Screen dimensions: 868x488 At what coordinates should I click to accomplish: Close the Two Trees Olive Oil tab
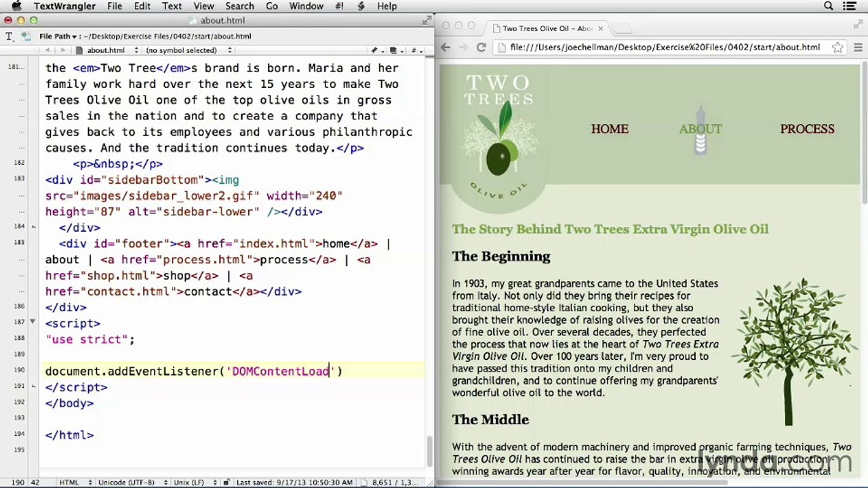[600, 28]
